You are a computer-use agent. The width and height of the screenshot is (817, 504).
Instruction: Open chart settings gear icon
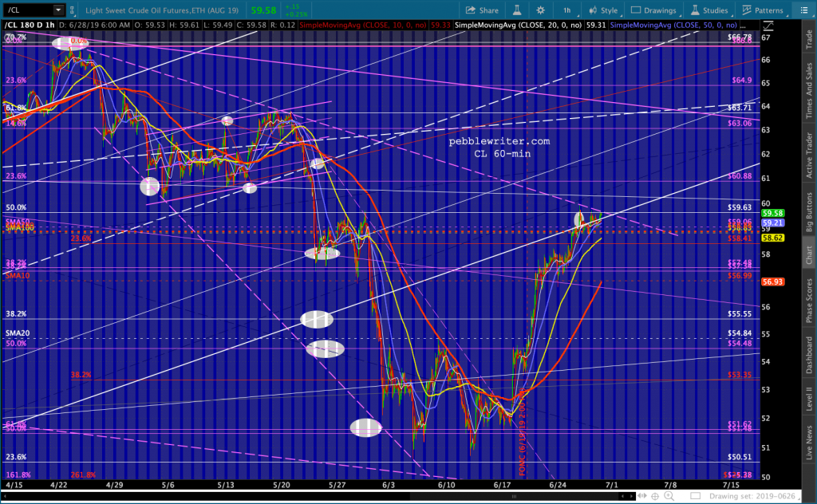(x=540, y=10)
